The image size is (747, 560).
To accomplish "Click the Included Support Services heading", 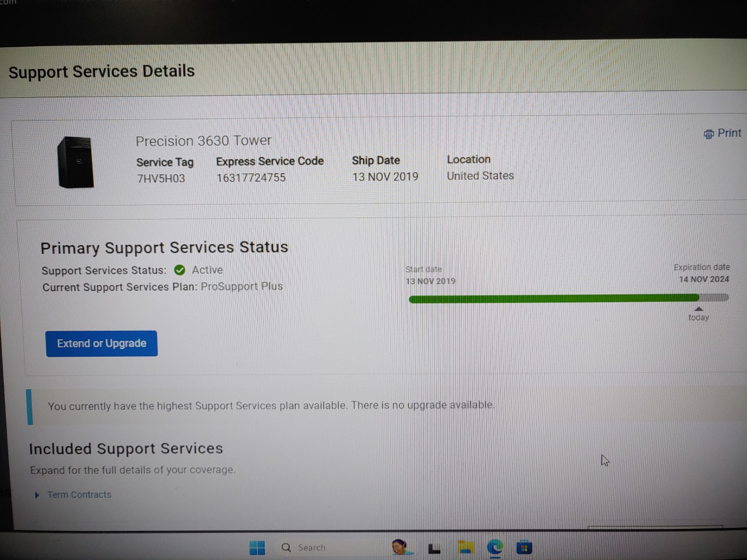I will coord(126,449).
